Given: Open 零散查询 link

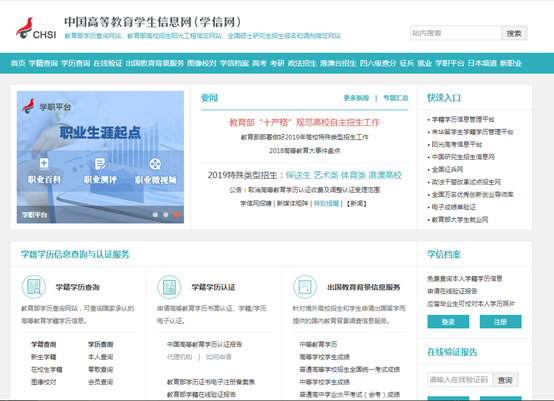Looking at the screenshot, I should point(101,370).
